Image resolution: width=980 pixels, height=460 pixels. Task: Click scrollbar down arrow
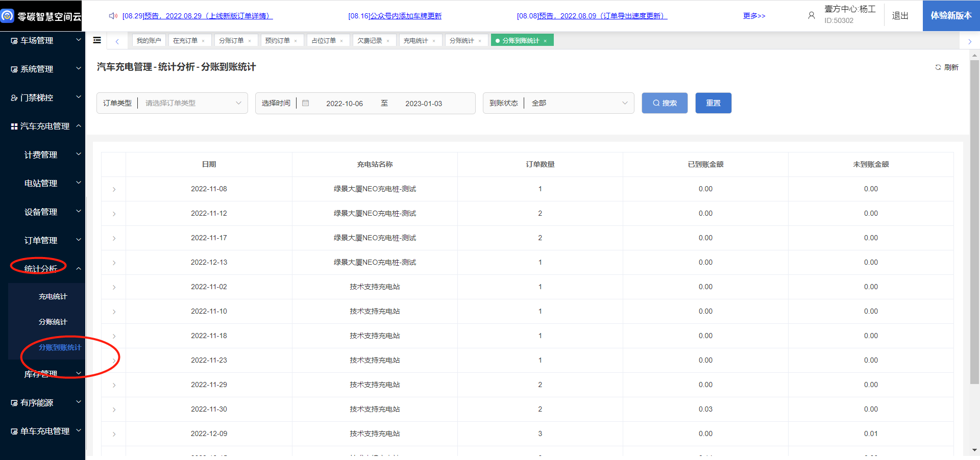point(974,450)
